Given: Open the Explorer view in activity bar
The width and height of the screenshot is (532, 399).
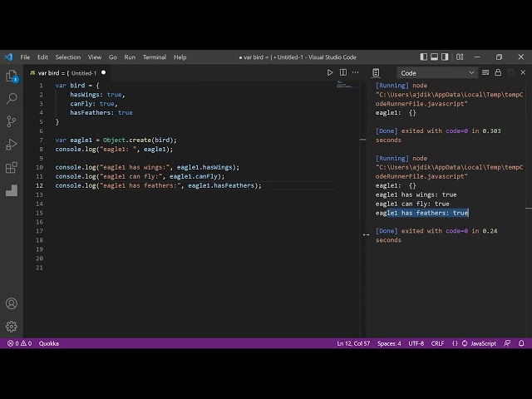Looking at the screenshot, I should 12,76.
